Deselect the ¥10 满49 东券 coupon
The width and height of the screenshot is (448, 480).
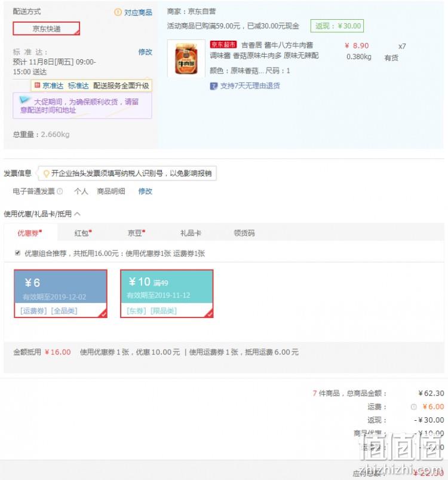click(167, 293)
